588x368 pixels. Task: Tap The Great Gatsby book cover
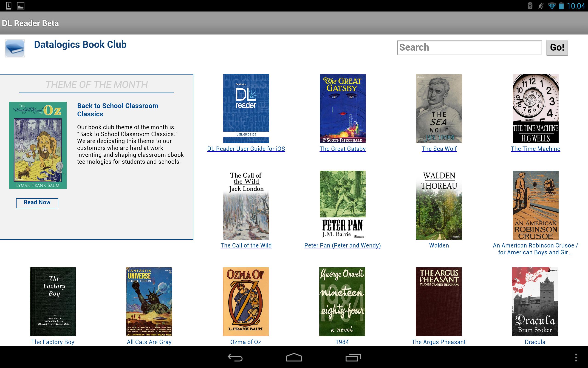[x=343, y=108]
